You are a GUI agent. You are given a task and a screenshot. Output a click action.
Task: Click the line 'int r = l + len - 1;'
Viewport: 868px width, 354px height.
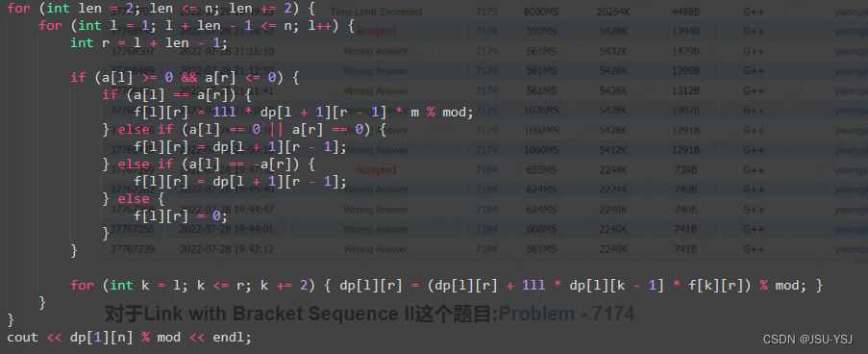(148, 43)
